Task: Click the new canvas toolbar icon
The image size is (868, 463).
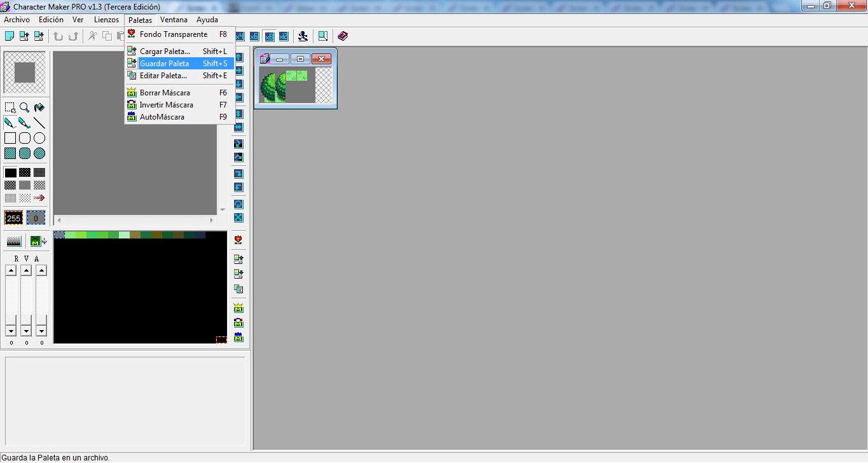Action: pyautogui.click(x=10, y=36)
